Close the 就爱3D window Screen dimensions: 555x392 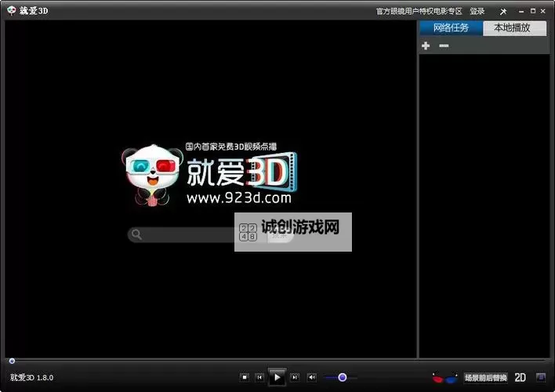click(x=543, y=11)
